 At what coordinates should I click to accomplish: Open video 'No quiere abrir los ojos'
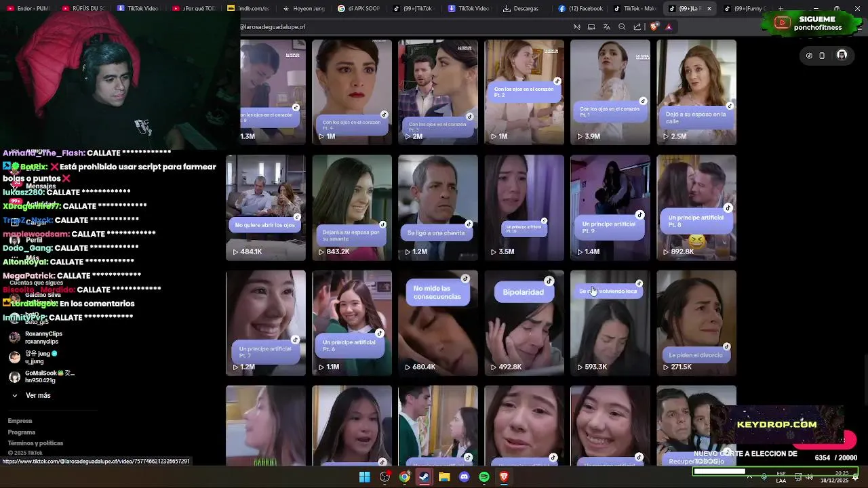[266, 207]
